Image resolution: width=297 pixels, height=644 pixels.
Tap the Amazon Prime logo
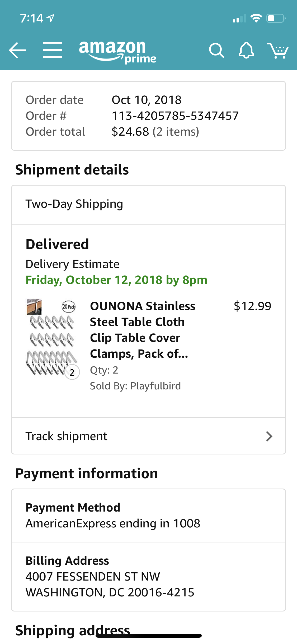click(x=117, y=52)
